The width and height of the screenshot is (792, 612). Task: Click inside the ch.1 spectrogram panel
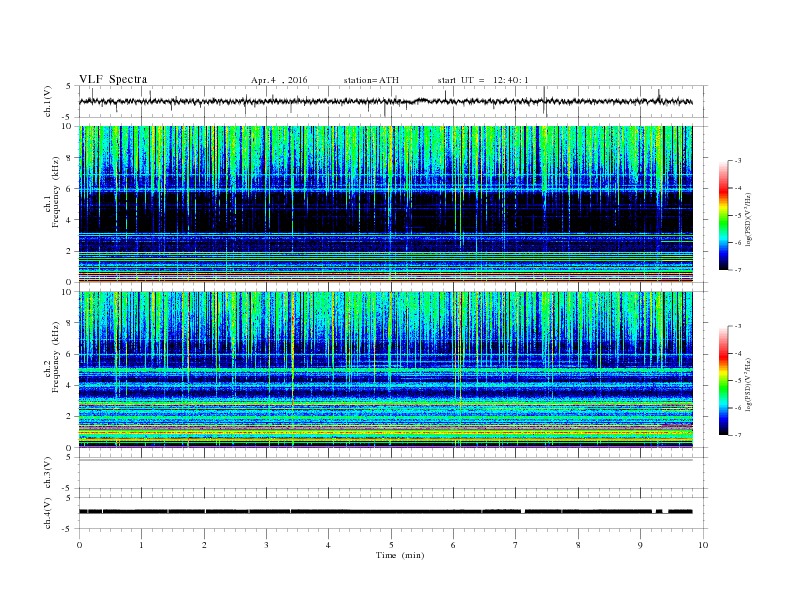click(386, 204)
